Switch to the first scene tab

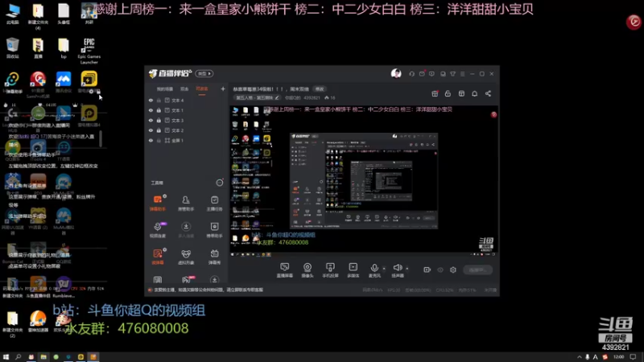point(165,89)
